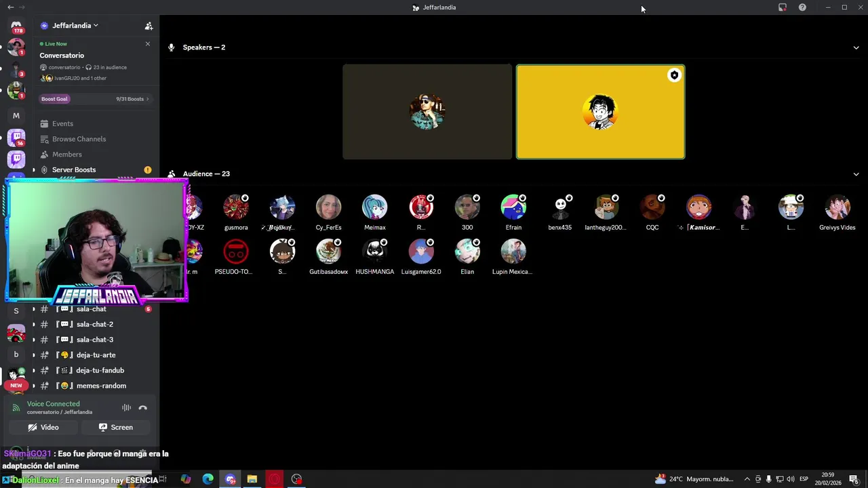Open Discord inbox icon in title bar
This screenshot has height=488, width=868.
click(x=782, y=7)
